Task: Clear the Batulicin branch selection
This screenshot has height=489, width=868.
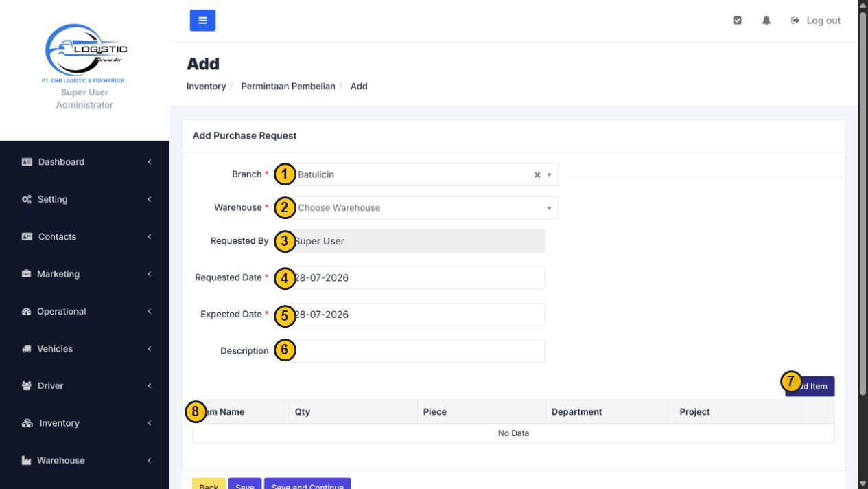Action: pos(537,175)
